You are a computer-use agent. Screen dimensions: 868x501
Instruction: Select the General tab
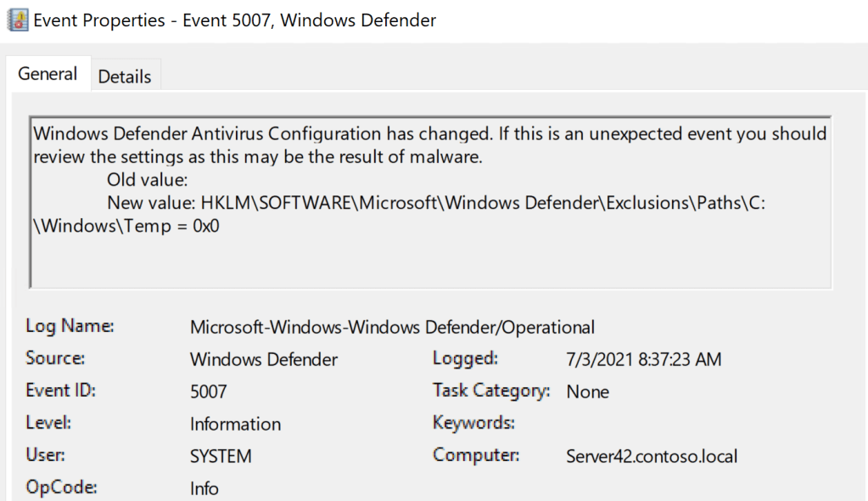[x=48, y=75]
